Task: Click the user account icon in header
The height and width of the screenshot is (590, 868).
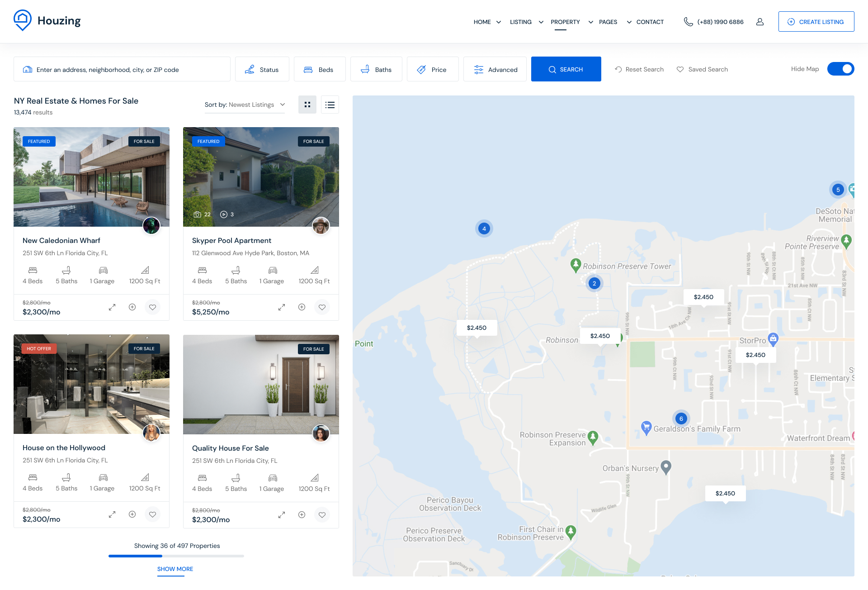Action: tap(760, 22)
